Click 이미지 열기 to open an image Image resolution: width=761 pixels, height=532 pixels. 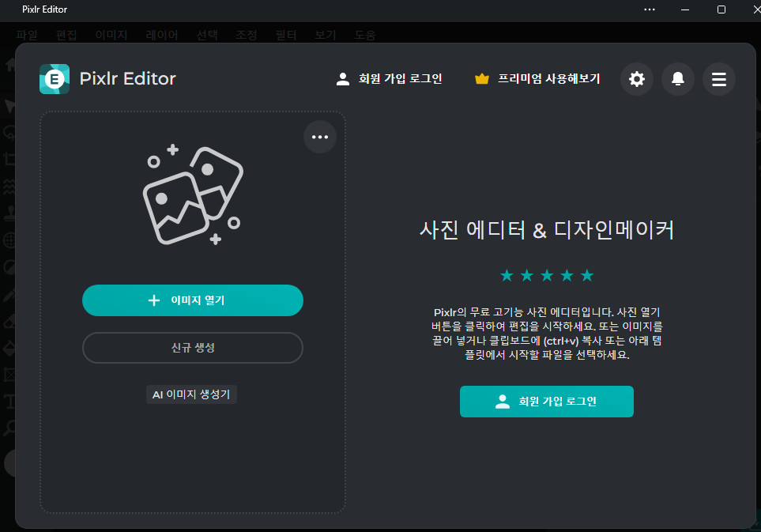tap(193, 300)
